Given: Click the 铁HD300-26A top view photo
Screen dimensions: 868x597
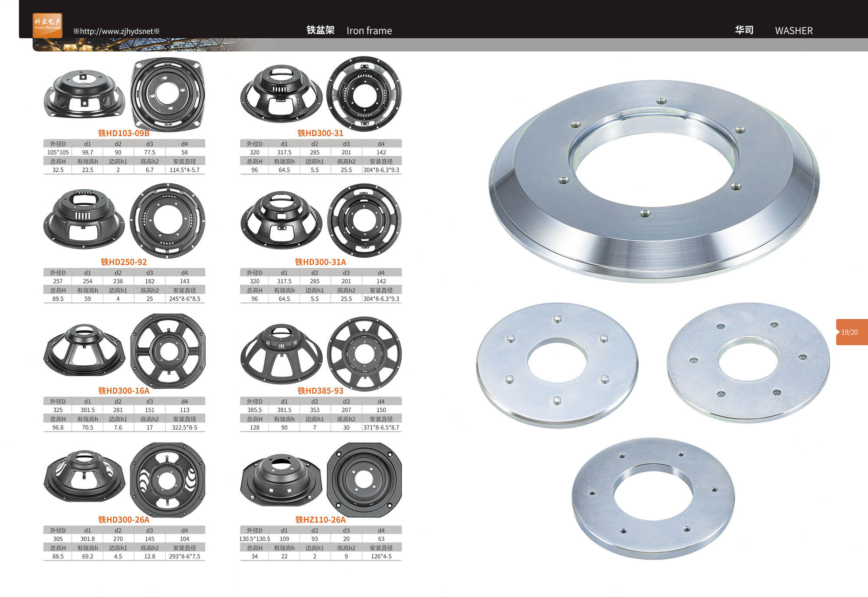Looking at the screenshot, I should 168,480.
